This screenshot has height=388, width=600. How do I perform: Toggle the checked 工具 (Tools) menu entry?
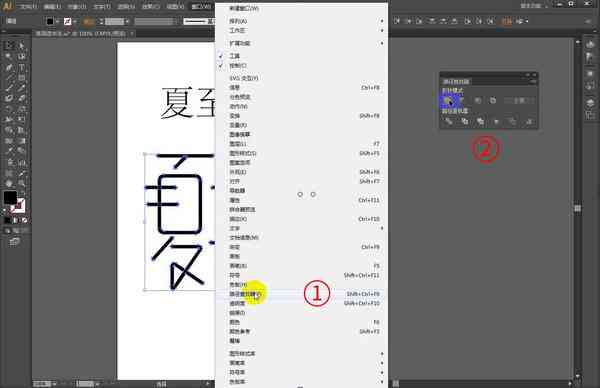(301, 56)
